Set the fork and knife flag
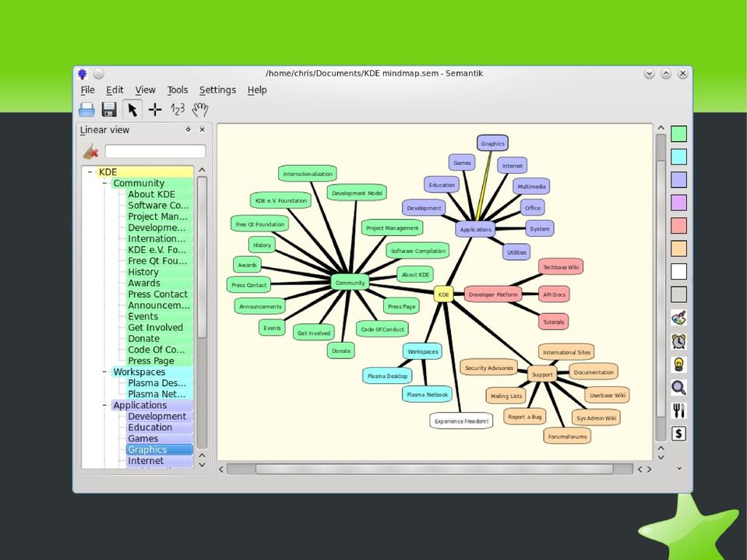 (x=679, y=410)
